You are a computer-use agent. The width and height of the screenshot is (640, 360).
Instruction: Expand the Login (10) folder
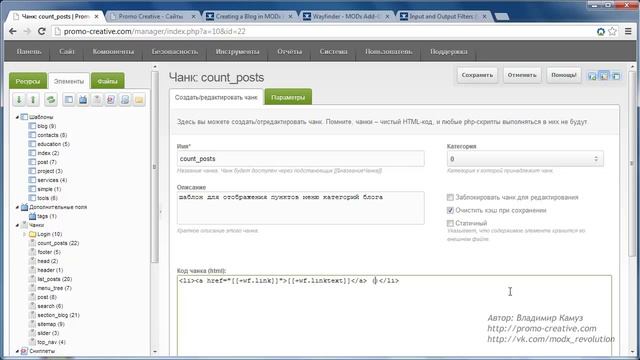coord(24,234)
